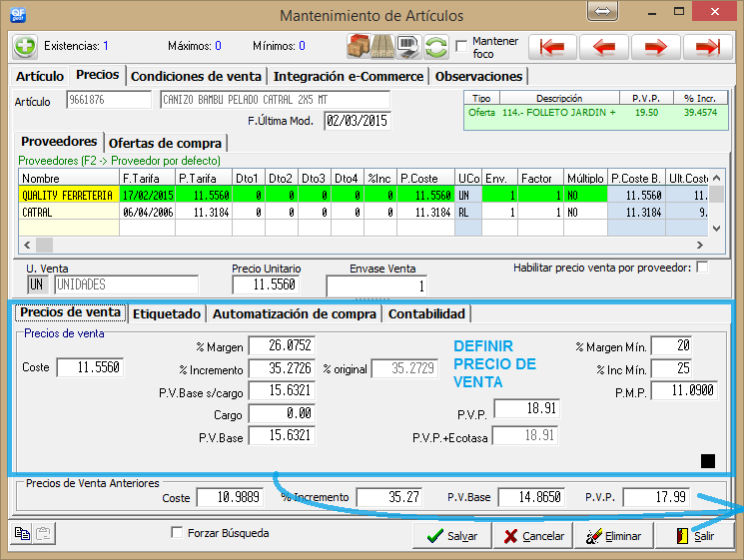The height and width of the screenshot is (560, 744).
Task: Open the warehouse pallets icon in toolbar
Action: click(382, 47)
